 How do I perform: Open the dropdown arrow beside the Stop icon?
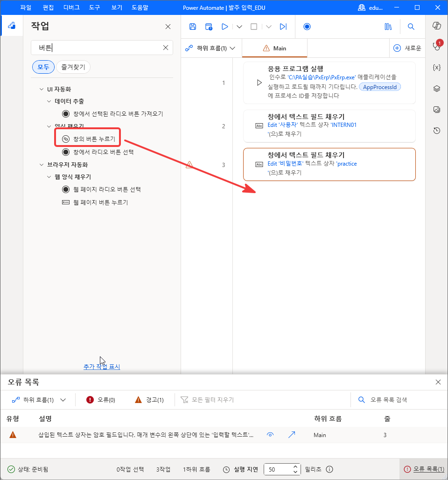(x=269, y=27)
